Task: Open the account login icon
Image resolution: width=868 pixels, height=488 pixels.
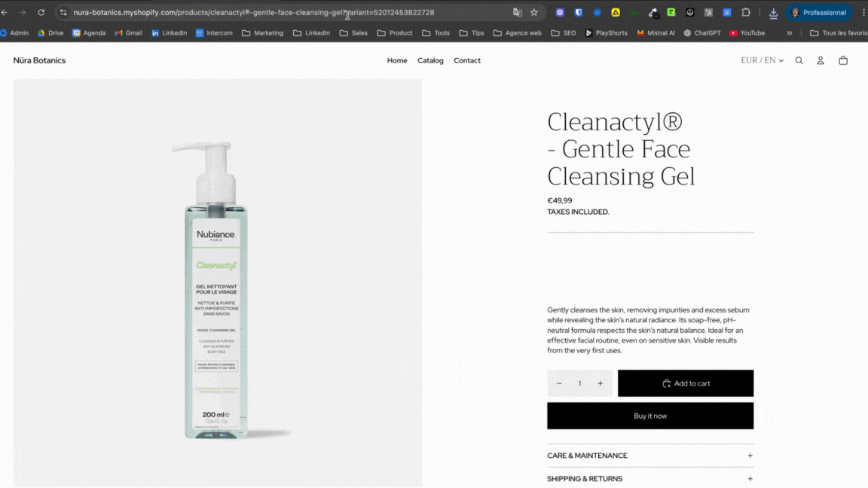Action: 821,60
